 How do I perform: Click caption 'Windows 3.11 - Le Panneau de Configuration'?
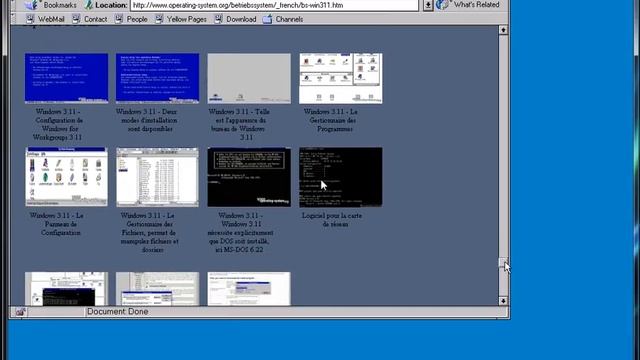point(57,224)
